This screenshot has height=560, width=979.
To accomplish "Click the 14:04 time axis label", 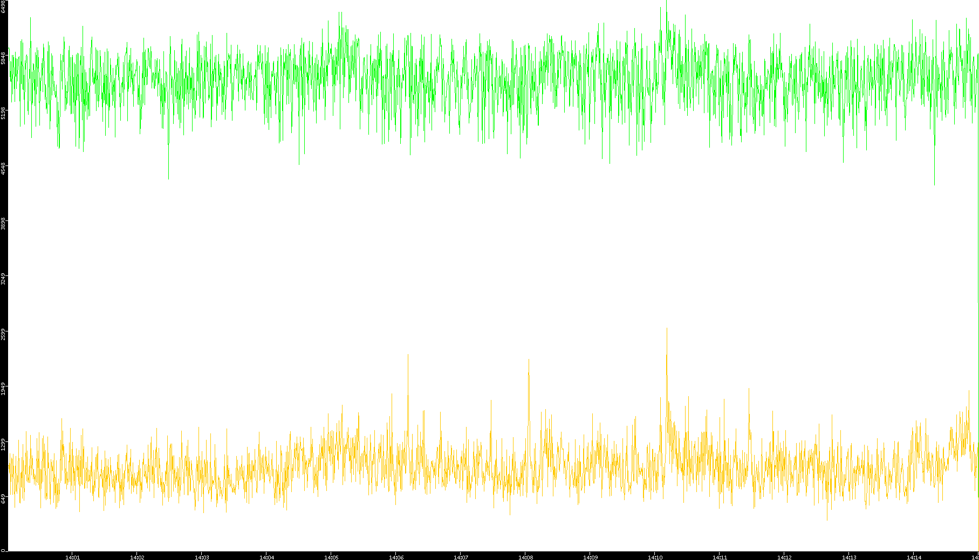I will pos(266,557).
